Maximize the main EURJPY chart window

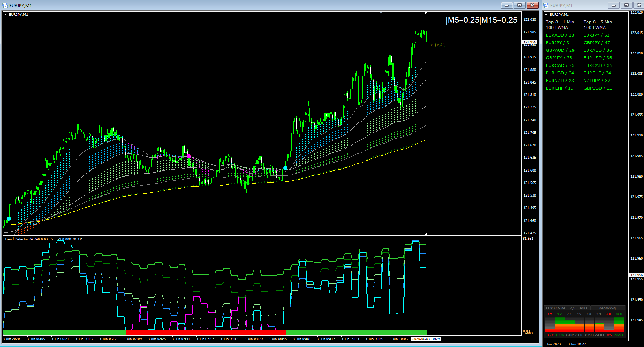click(519, 5)
